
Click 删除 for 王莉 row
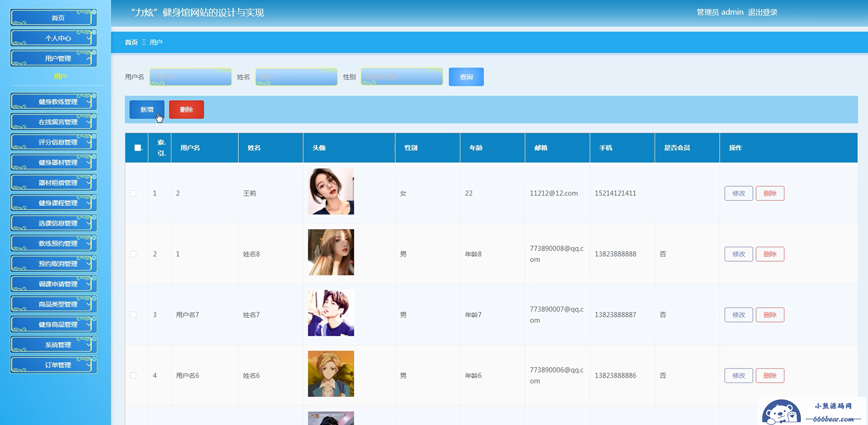tap(770, 193)
